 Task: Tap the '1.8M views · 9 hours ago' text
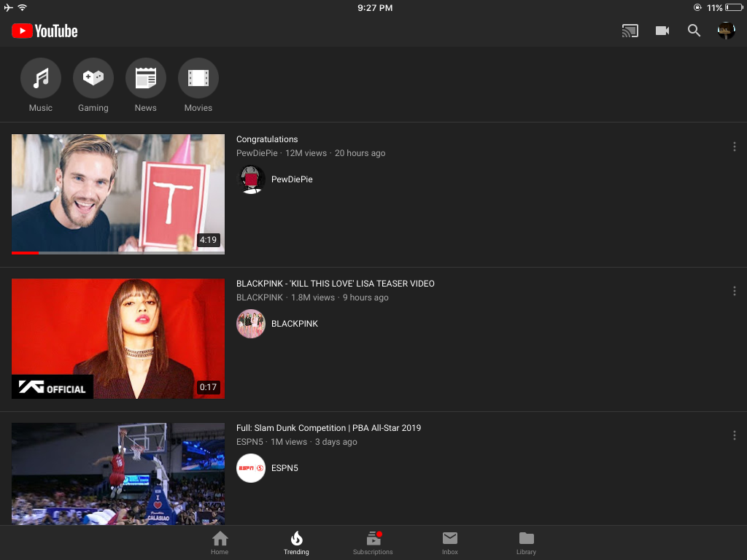tap(340, 297)
